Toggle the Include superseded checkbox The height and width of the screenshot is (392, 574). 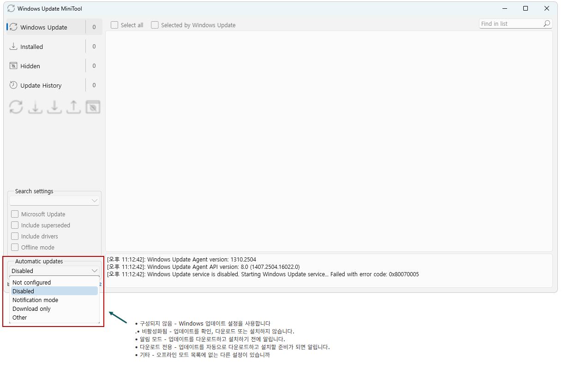coord(15,225)
